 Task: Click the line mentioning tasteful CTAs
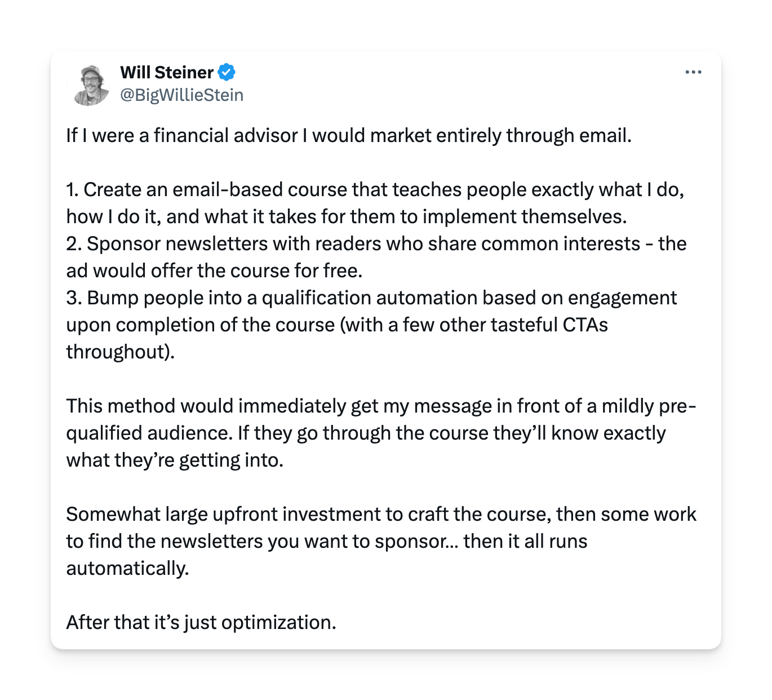(337, 325)
